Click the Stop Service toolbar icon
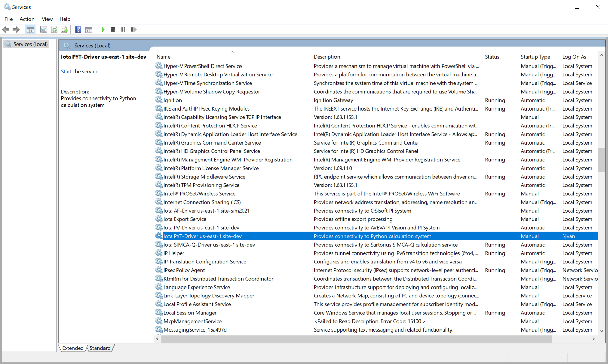 (113, 30)
